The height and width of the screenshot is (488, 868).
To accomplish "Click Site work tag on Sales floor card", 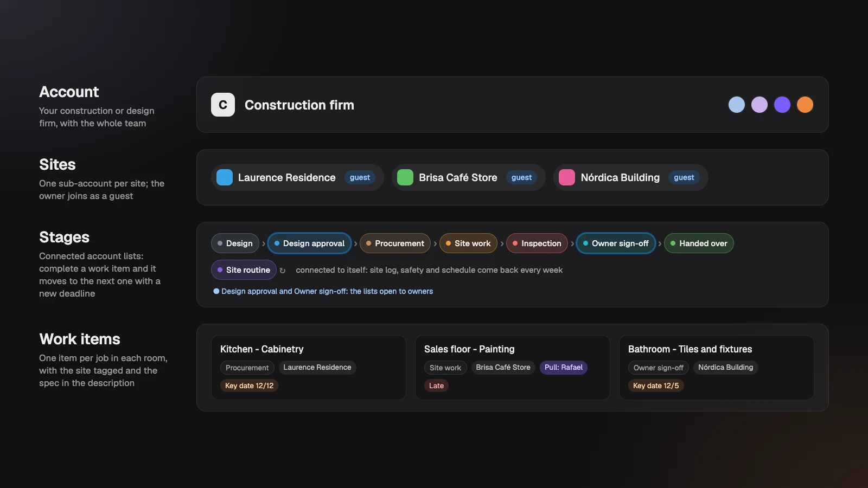I will click(x=445, y=368).
